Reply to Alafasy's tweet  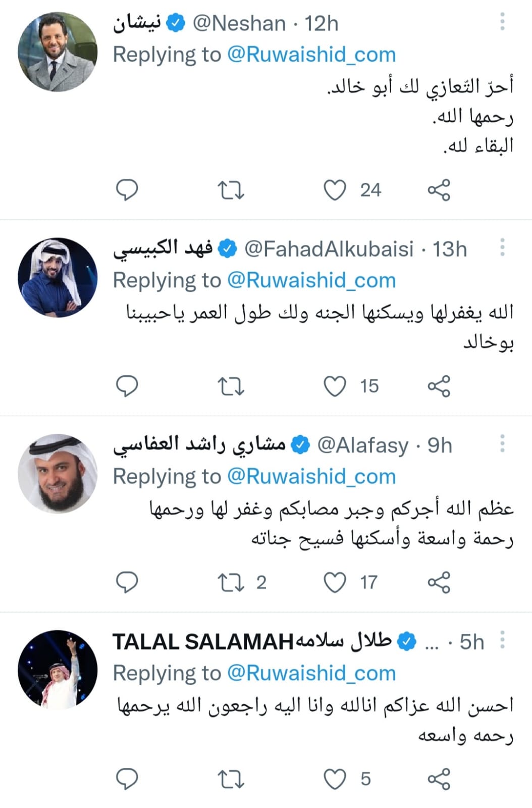[x=127, y=582]
